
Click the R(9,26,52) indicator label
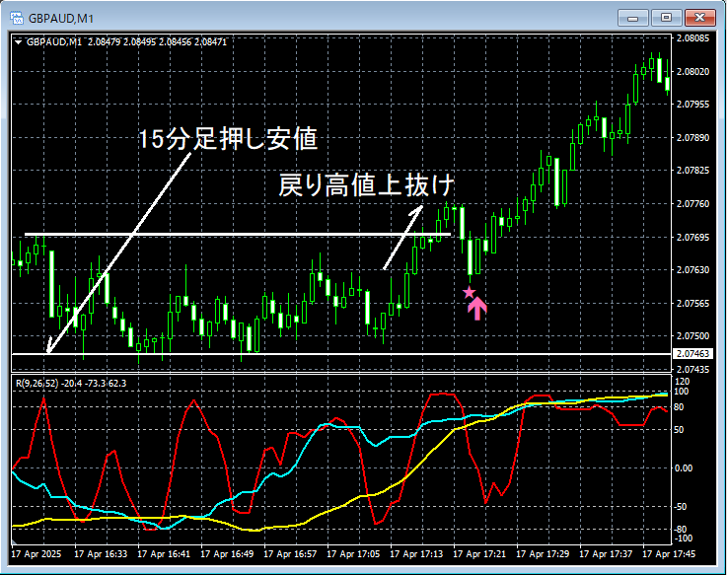[37, 384]
